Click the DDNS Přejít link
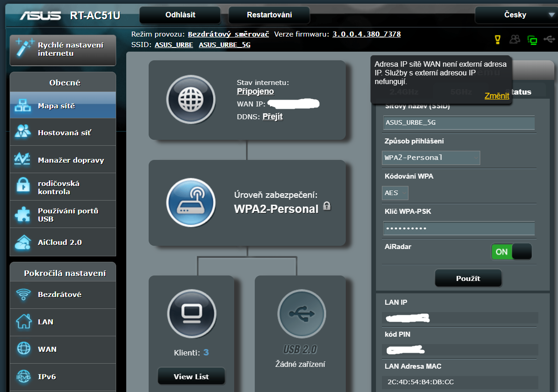Image resolution: width=558 pixels, height=392 pixels. [x=273, y=117]
